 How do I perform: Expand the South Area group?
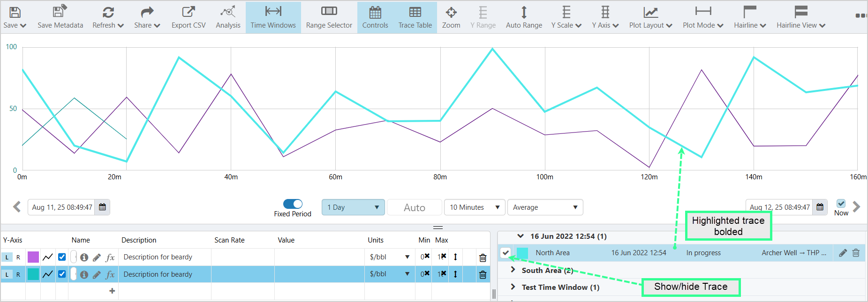pos(513,270)
